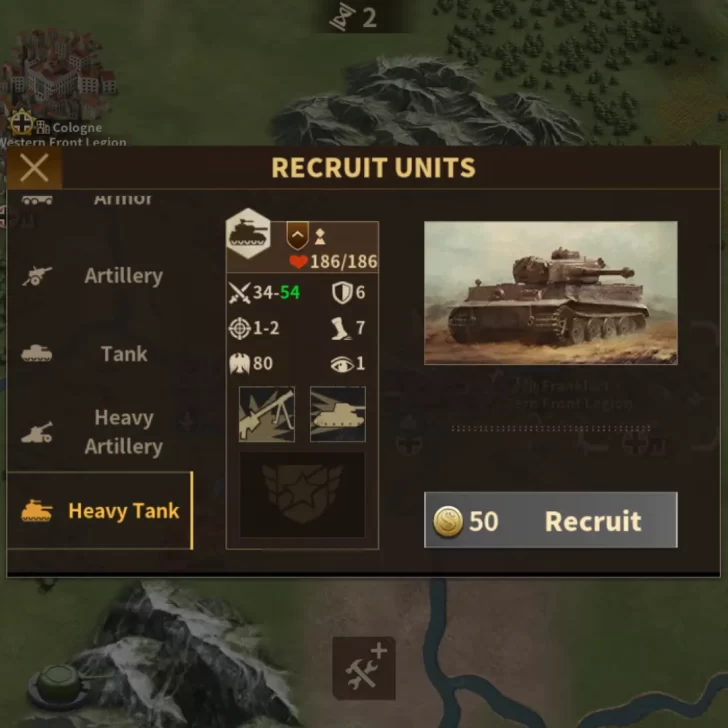This screenshot has height=728, width=728.
Task: Tap the boot movement stat icon
Action: pyautogui.click(x=342, y=328)
